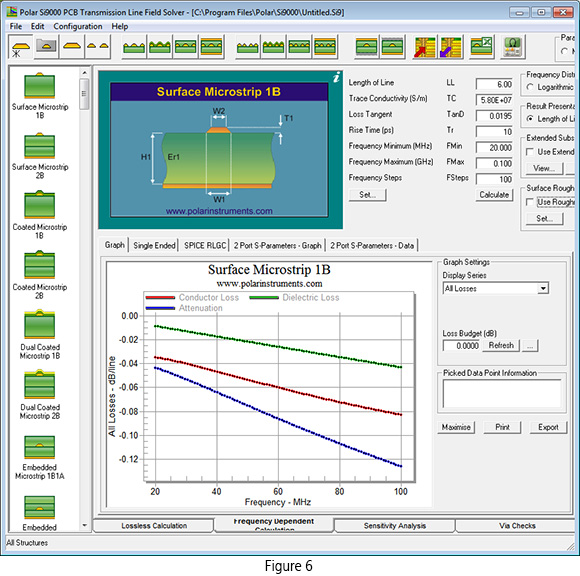Select the coated four-trace coplanar toolbar icon

[274, 47]
